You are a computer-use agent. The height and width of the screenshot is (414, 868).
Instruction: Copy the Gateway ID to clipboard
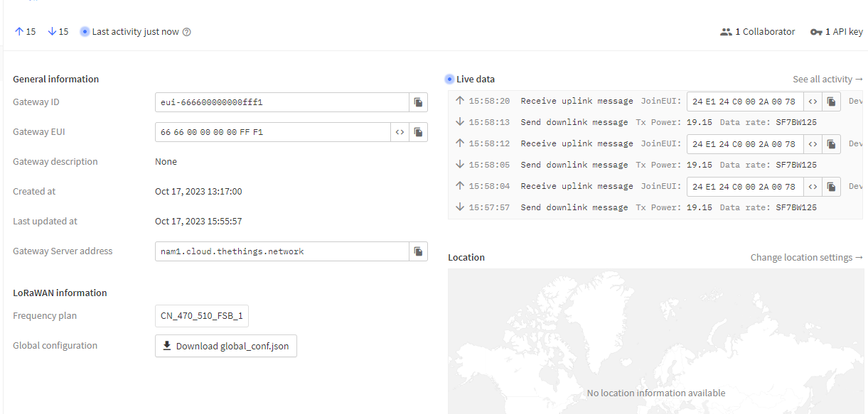pyautogui.click(x=419, y=102)
